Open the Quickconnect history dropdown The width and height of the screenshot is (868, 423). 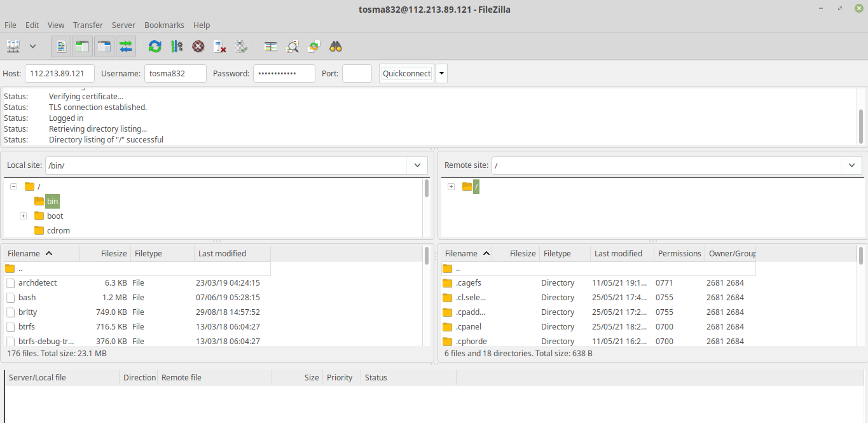click(441, 73)
